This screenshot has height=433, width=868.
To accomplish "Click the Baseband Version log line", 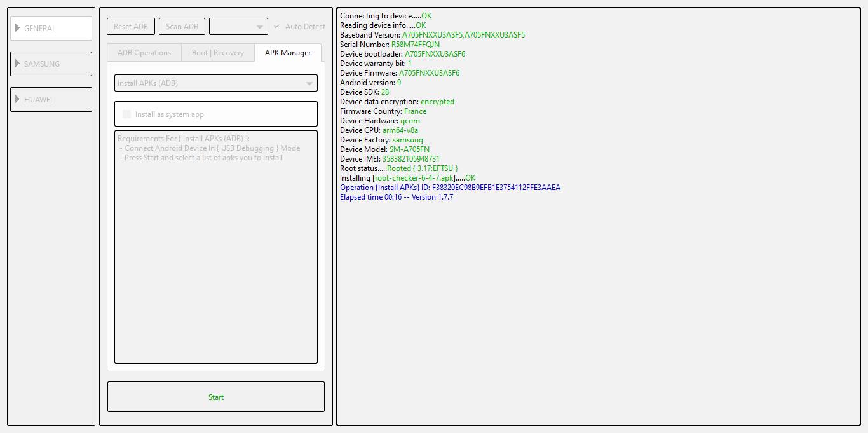I will point(432,35).
